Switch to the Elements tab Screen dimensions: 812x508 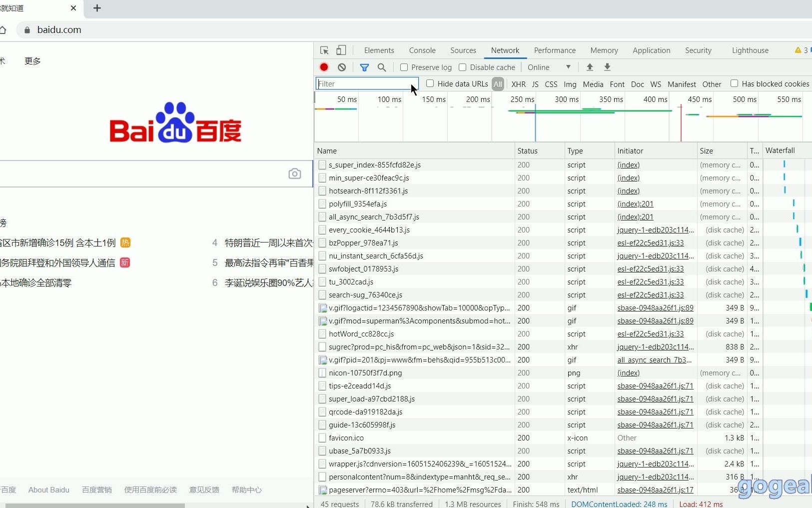pyautogui.click(x=379, y=50)
